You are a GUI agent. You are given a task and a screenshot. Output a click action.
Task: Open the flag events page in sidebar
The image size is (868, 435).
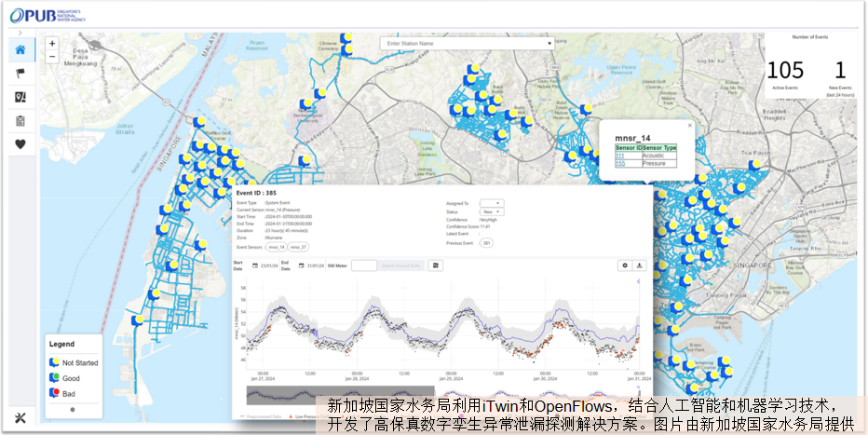tap(20, 73)
